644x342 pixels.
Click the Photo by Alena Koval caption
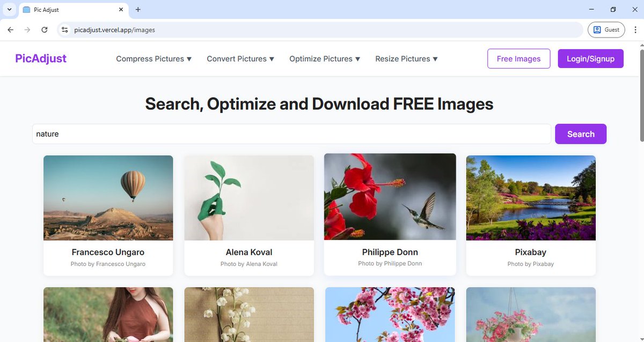click(249, 264)
